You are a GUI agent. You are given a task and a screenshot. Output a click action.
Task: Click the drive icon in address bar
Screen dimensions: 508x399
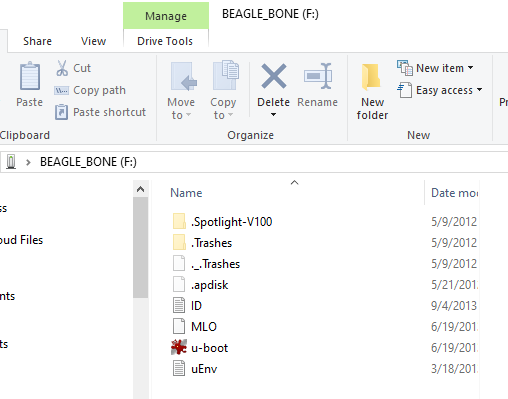(11, 162)
